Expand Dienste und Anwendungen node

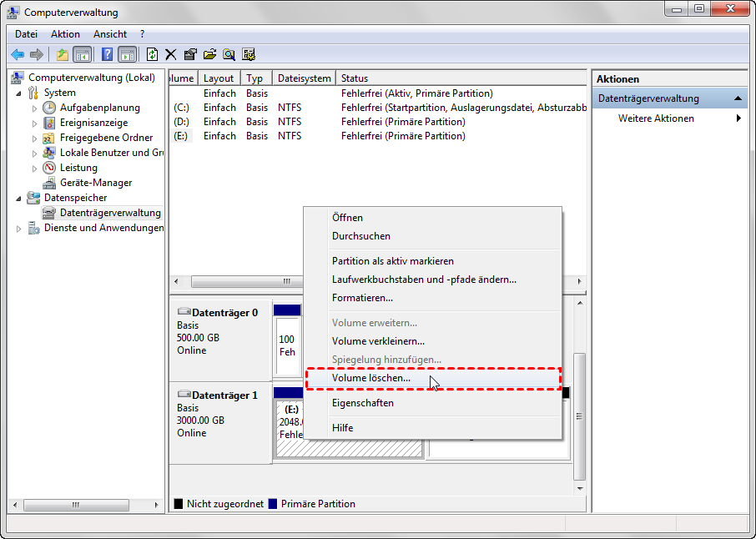[x=19, y=228]
